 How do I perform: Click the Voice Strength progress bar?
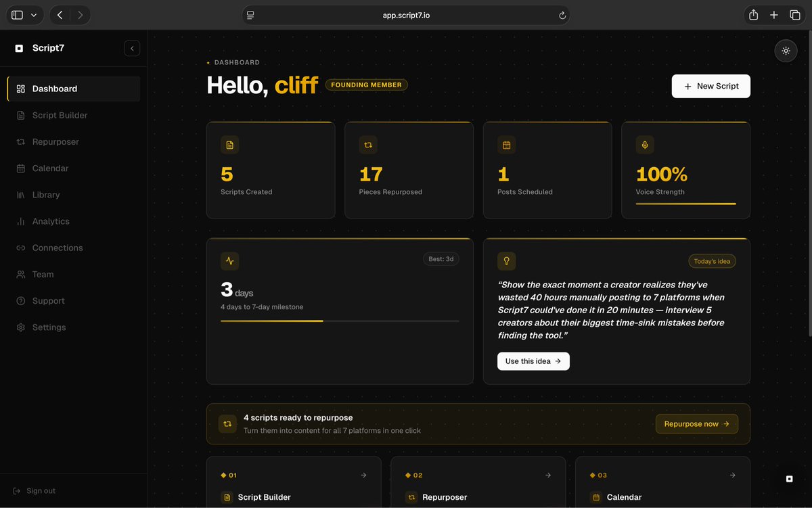(x=685, y=204)
